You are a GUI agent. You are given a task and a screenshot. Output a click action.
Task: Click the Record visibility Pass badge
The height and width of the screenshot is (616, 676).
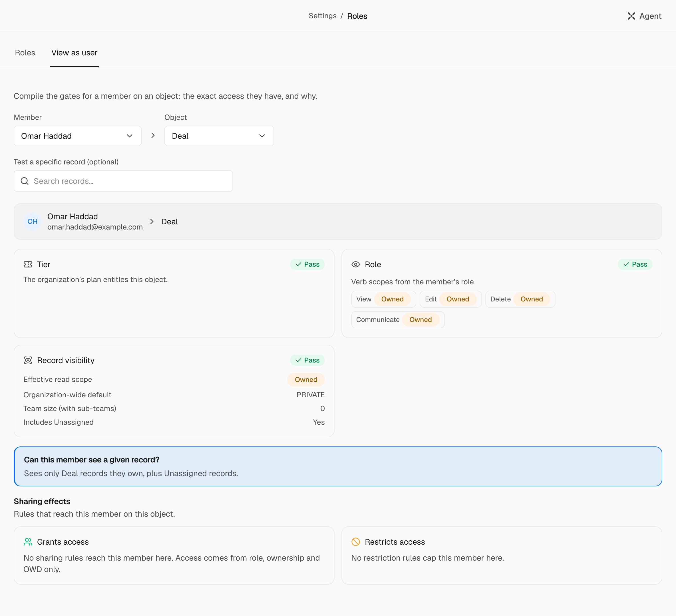tap(307, 360)
